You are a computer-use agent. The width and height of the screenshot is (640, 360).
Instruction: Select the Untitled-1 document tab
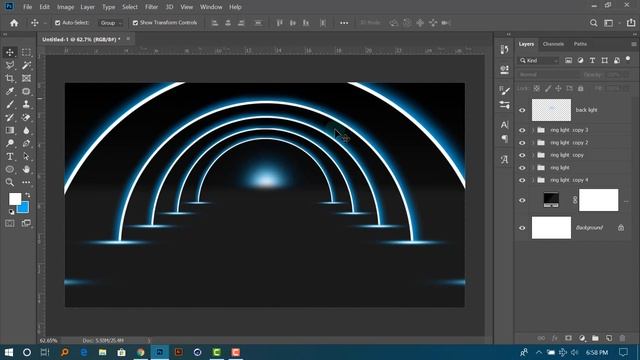pyautogui.click(x=81, y=39)
